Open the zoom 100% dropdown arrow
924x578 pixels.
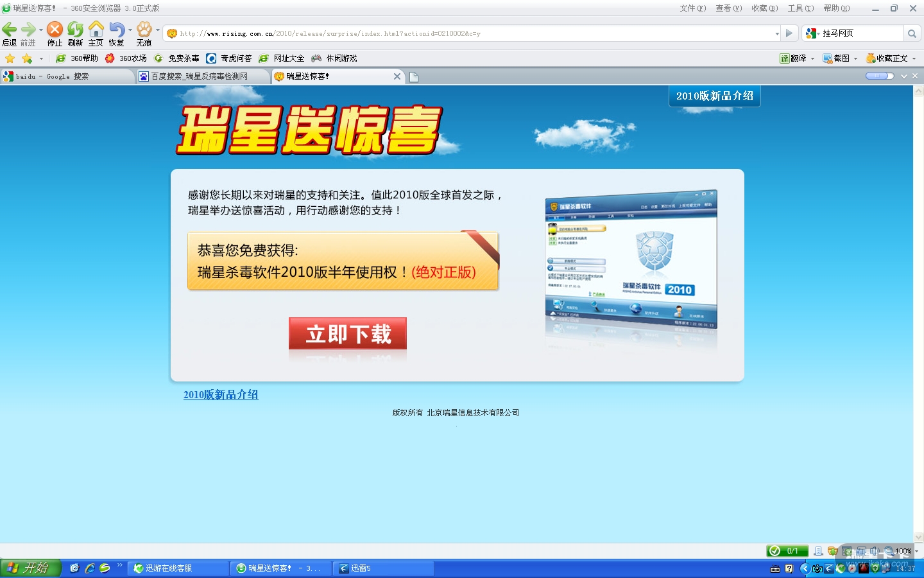[916, 551]
